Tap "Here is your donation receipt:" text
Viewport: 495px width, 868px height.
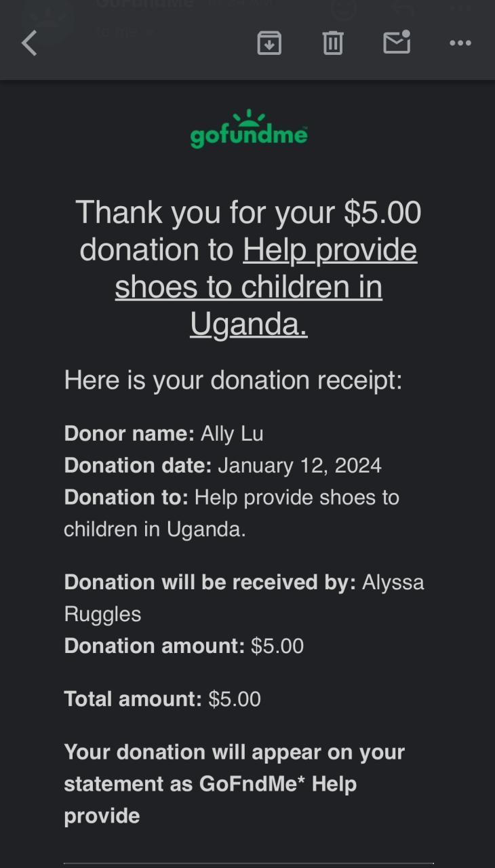(233, 380)
